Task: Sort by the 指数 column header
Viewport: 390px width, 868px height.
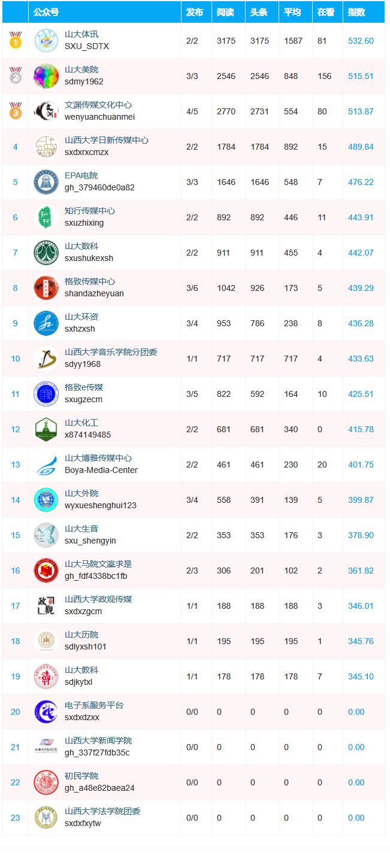Action: 357,12
